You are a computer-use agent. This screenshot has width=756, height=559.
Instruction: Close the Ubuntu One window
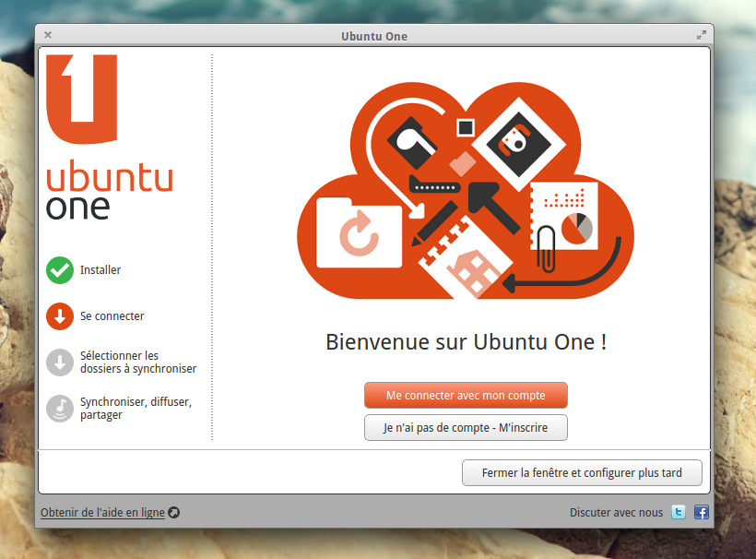coord(48,35)
